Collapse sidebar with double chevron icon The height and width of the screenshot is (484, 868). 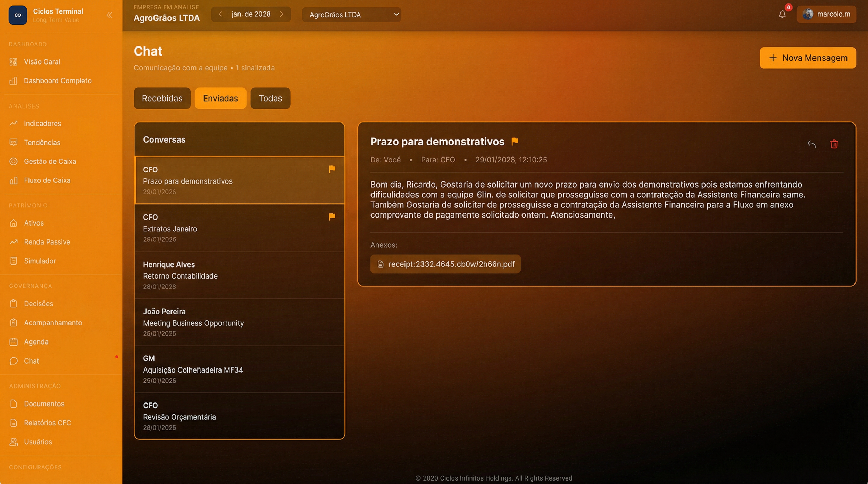coord(109,15)
